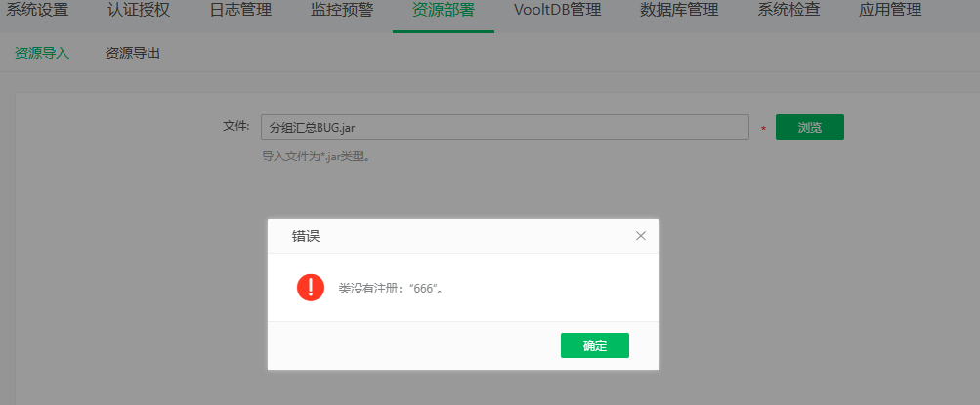Click the jar file type hint text
Image resolution: width=980 pixels, height=405 pixels.
(316, 156)
